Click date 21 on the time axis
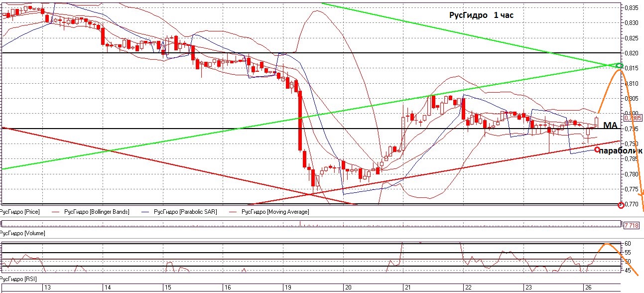 (407, 288)
